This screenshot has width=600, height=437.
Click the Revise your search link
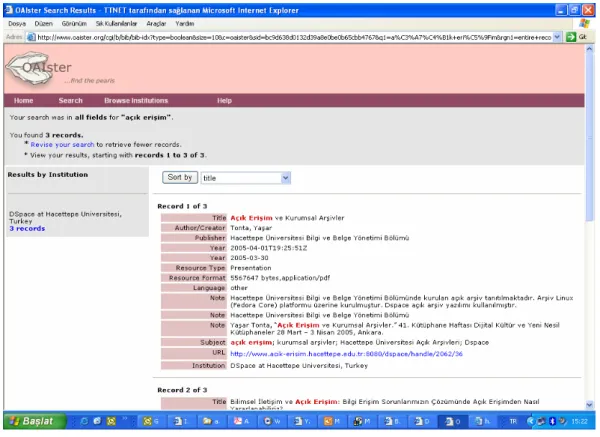pyautogui.click(x=62, y=145)
